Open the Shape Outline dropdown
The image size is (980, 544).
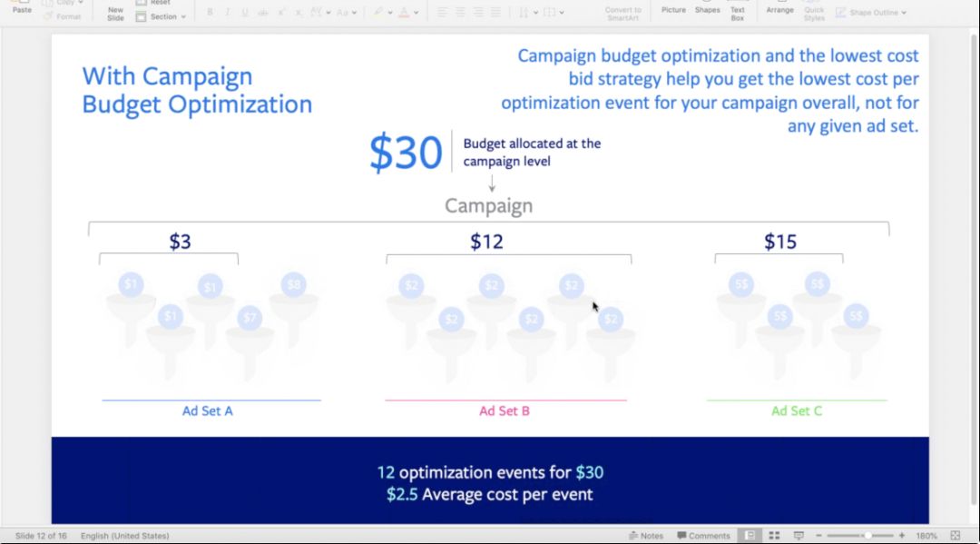871,13
